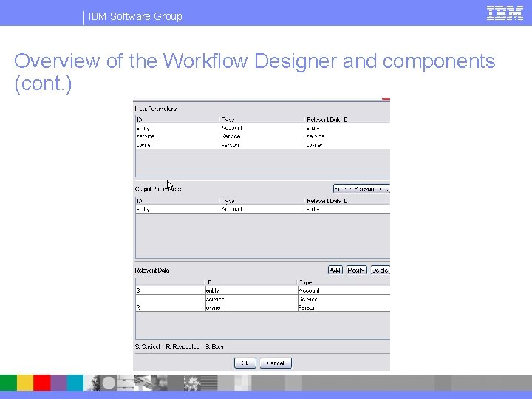Select Relevant Data ID header in Output Parameters
Image resolution: width=532 pixels, height=399 pixels.
(347, 201)
